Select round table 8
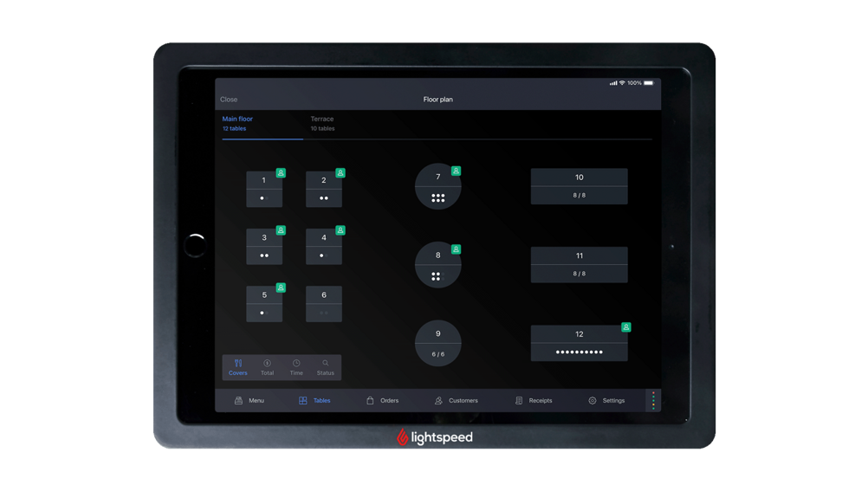Viewport: 868px width, 491px height. pos(438,265)
